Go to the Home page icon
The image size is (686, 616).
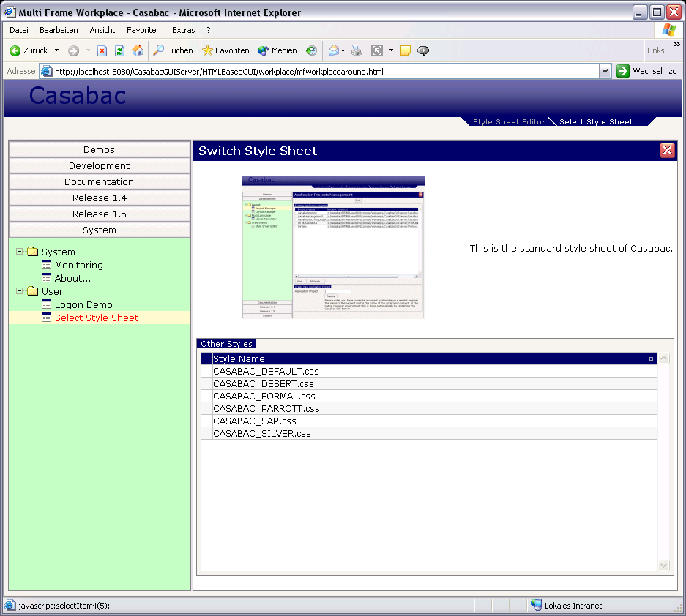[x=138, y=50]
